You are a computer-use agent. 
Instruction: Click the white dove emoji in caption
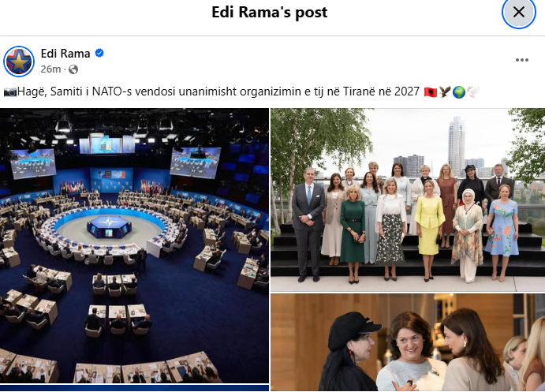coord(472,92)
